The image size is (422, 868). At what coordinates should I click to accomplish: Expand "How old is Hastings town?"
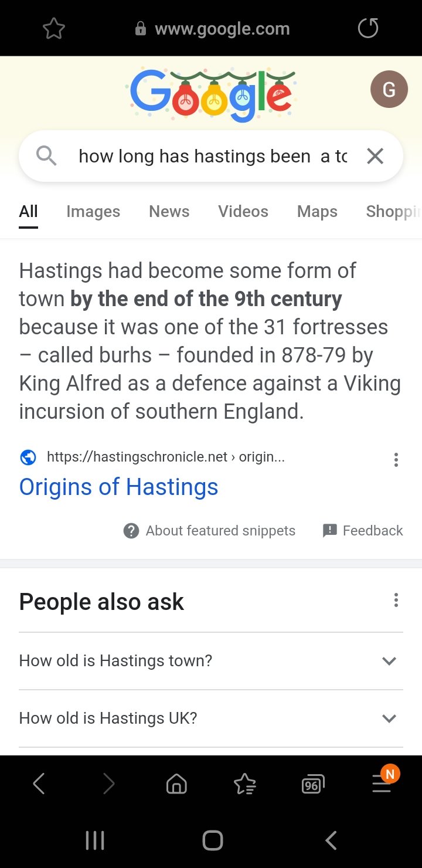pos(211,661)
